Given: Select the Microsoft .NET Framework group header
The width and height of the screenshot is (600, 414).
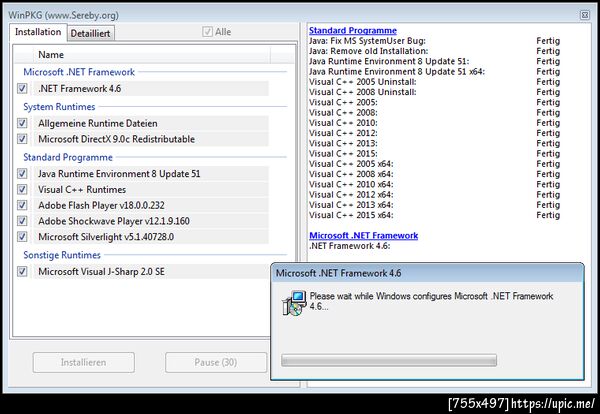Looking at the screenshot, I should click(x=79, y=72).
